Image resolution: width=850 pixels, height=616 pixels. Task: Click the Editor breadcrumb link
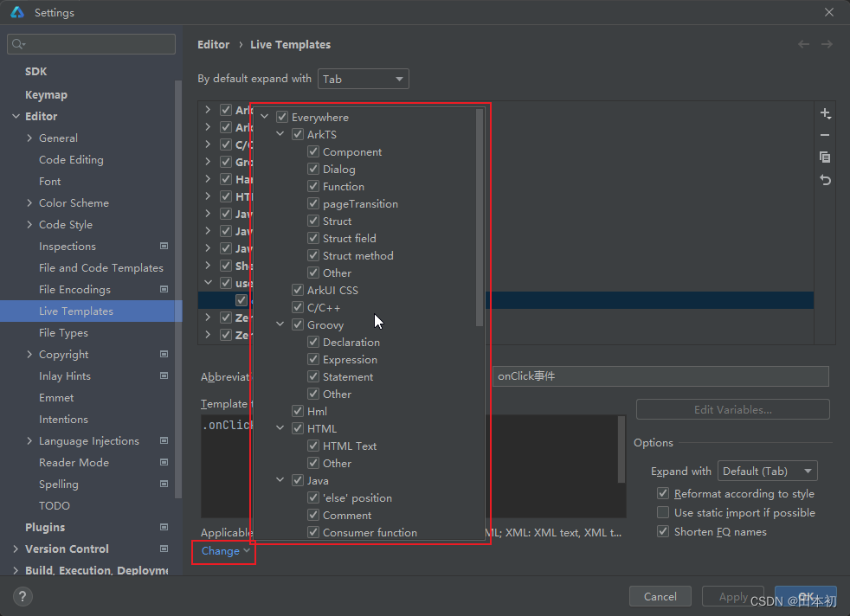pyautogui.click(x=214, y=44)
